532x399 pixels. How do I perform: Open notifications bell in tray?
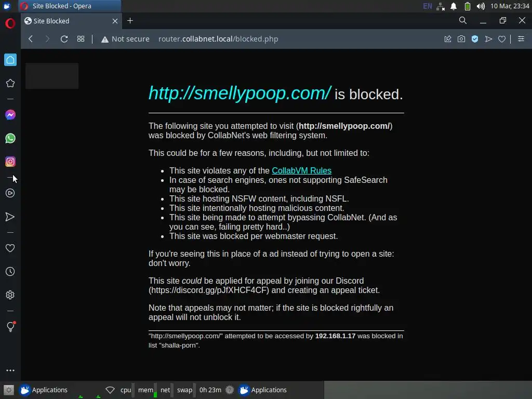point(454,6)
